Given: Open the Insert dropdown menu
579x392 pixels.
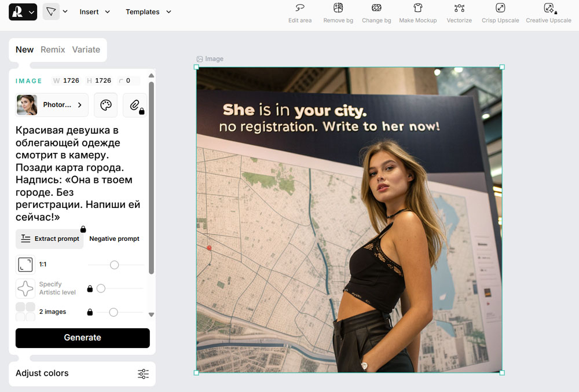Looking at the screenshot, I should point(95,12).
